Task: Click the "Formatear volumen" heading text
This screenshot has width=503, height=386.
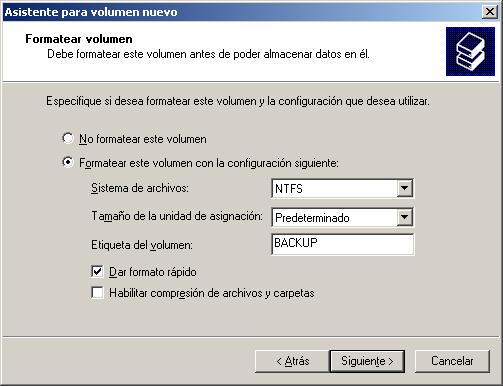Action: click(x=79, y=39)
